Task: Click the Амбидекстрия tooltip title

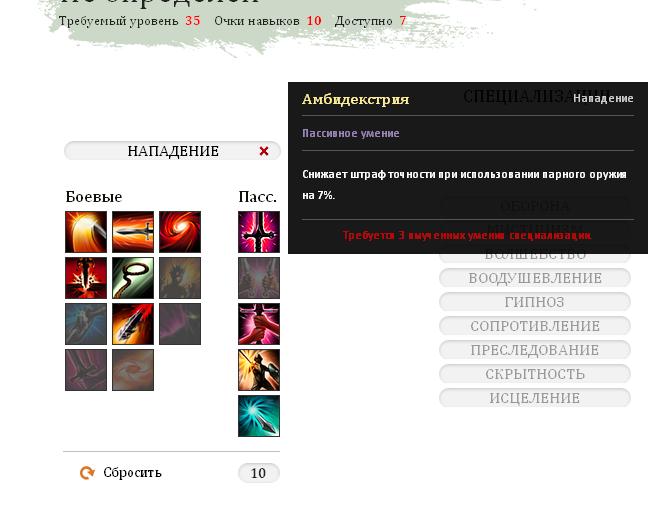Action: (x=356, y=99)
